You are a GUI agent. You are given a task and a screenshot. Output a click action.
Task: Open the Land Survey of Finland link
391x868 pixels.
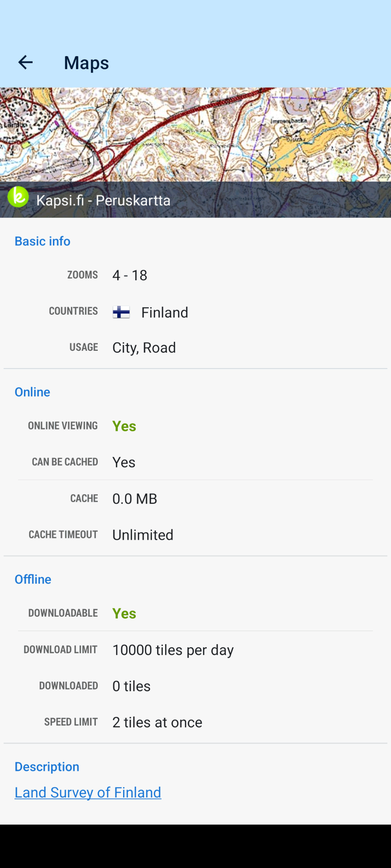(x=88, y=793)
